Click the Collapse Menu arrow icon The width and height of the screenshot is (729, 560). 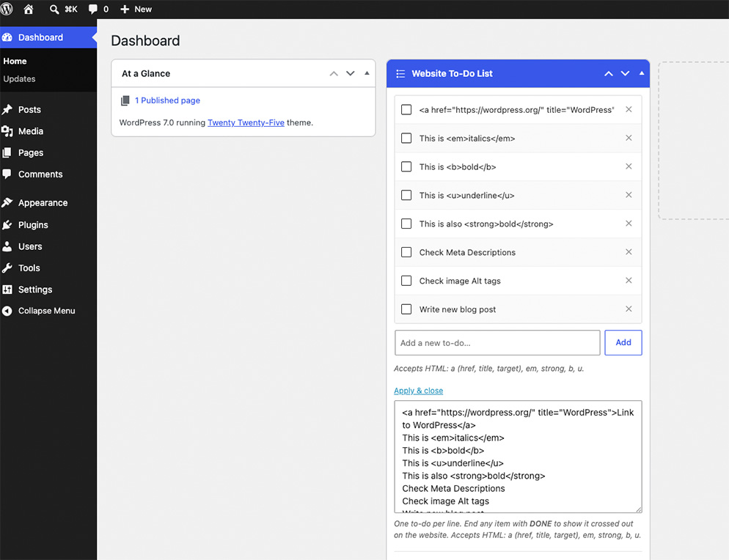pos(7,311)
